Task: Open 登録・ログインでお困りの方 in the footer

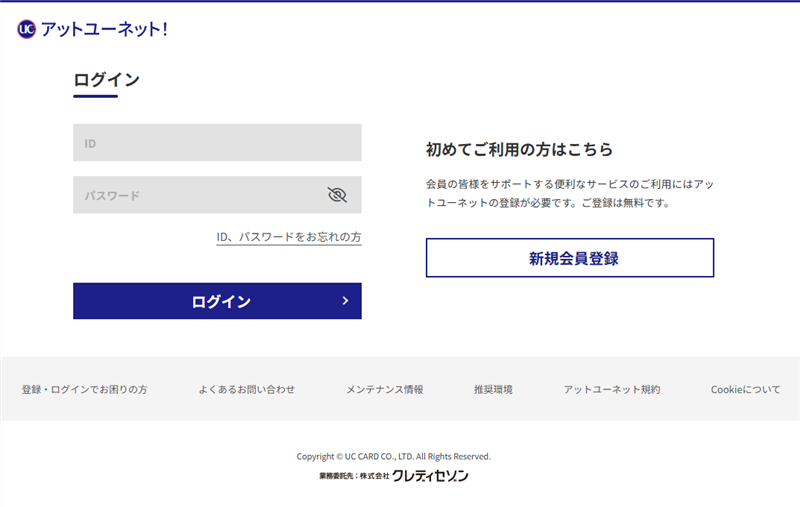Action: coord(84,389)
